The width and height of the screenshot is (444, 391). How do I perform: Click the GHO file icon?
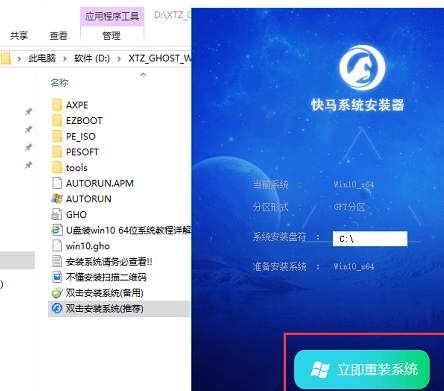pyautogui.click(x=57, y=214)
